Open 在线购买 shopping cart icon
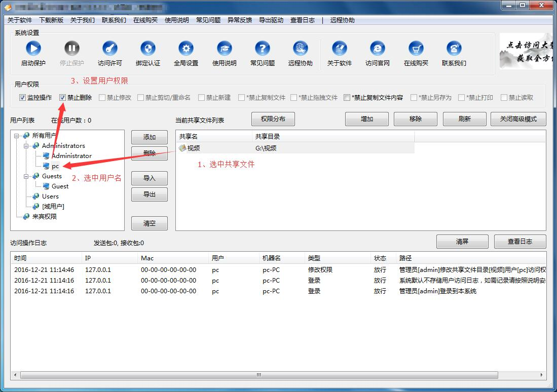 click(416, 49)
